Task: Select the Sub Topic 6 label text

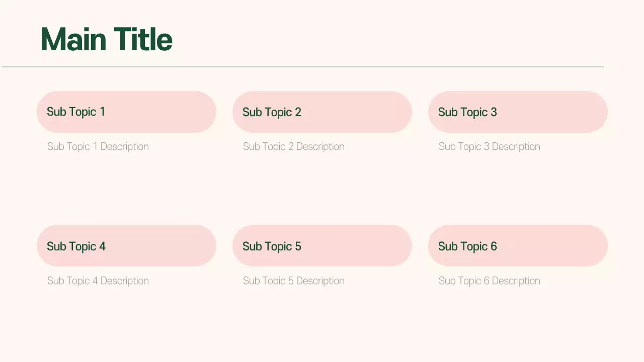Action: click(x=467, y=246)
